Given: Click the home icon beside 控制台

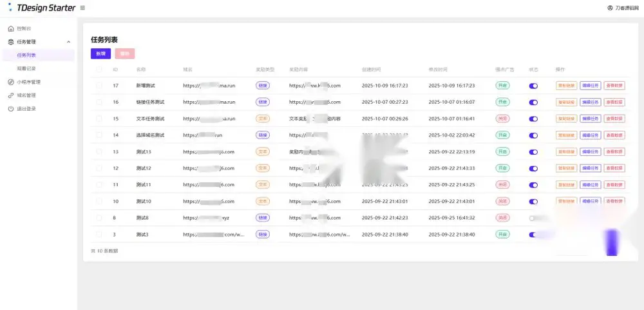Looking at the screenshot, I should 11,28.
